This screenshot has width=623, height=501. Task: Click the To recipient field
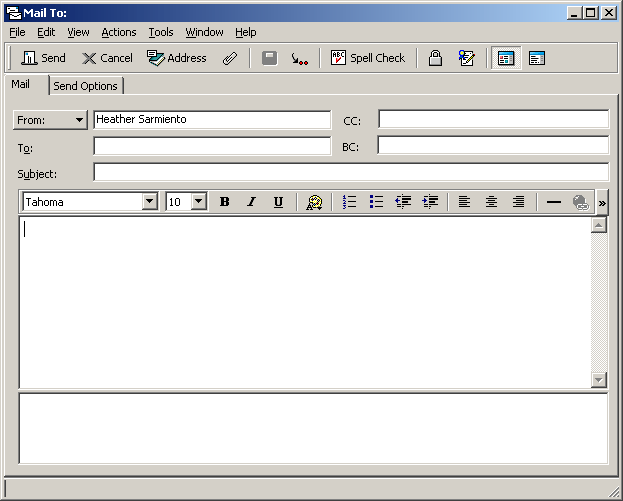point(212,146)
